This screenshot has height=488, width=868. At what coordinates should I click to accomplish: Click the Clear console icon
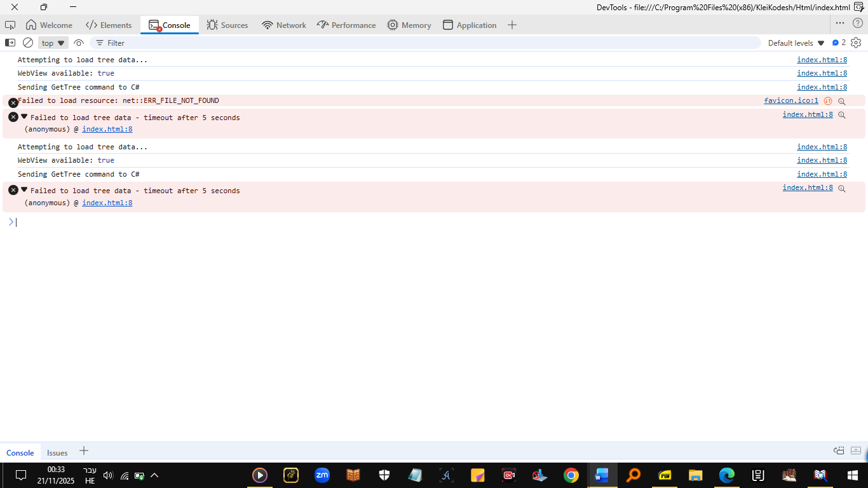click(x=28, y=43)
